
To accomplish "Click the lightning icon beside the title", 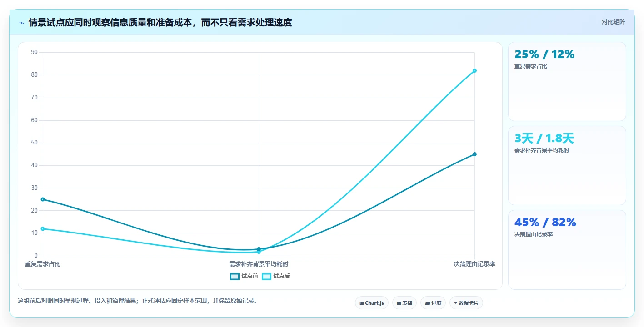I will point(21,23).
